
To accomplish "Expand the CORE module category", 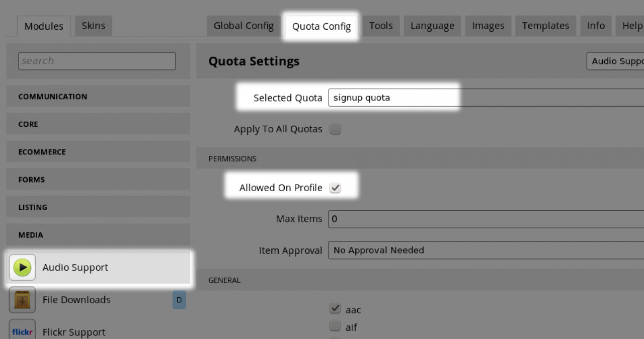I will tap(98, 124).
